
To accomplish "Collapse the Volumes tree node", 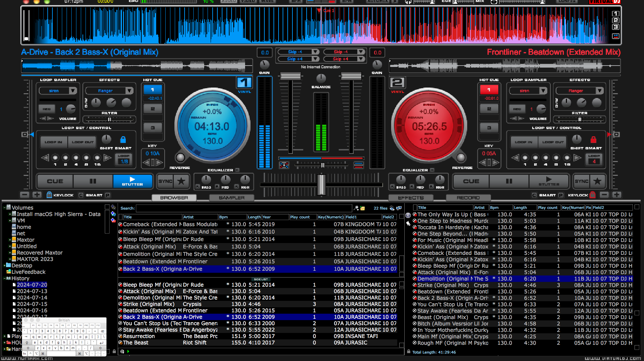I will [x=4, y=208].
